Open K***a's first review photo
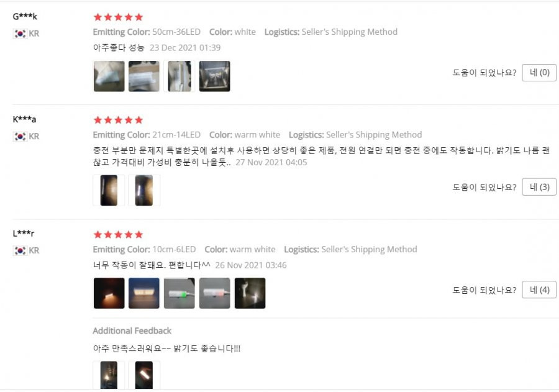This screenshot has width=559, height=392. [109, 191]
